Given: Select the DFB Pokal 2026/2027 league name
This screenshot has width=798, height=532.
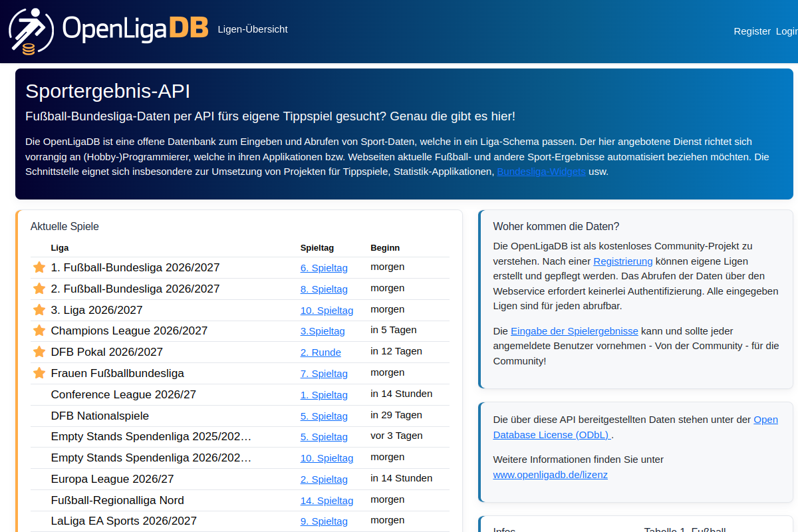Looking at the screenshot, I should 107,352.
